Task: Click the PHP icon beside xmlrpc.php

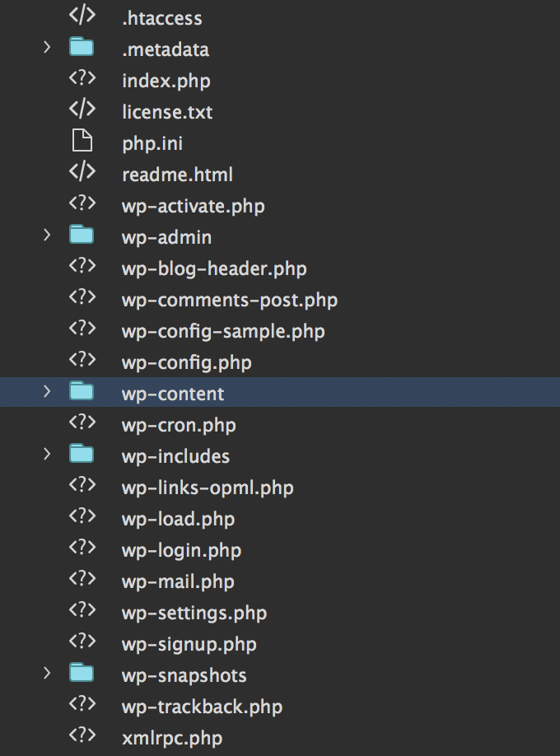Action: pos(82,735)
